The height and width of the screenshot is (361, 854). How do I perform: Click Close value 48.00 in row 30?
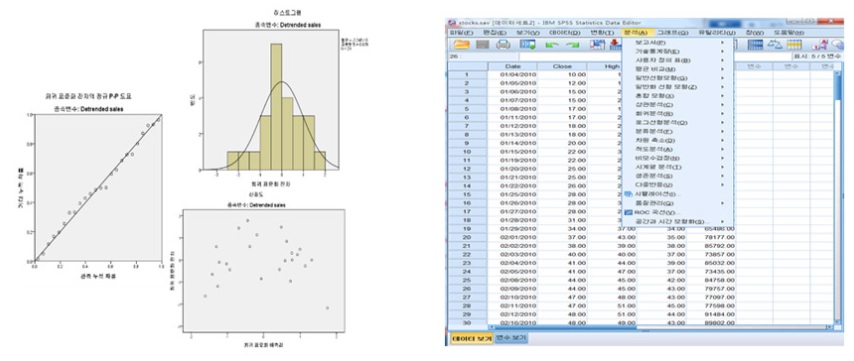pyautogui.click(x=562, y=323)
